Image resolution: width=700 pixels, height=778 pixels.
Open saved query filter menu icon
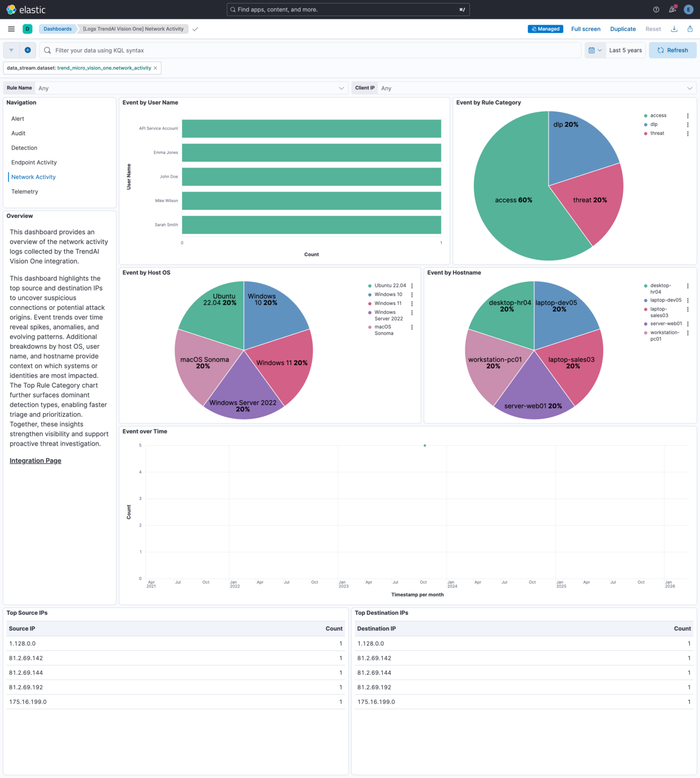[11, 50]
